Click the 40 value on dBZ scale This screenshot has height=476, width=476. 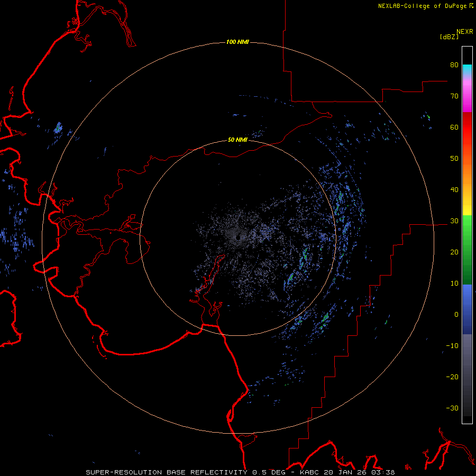[x=454, y=190]
